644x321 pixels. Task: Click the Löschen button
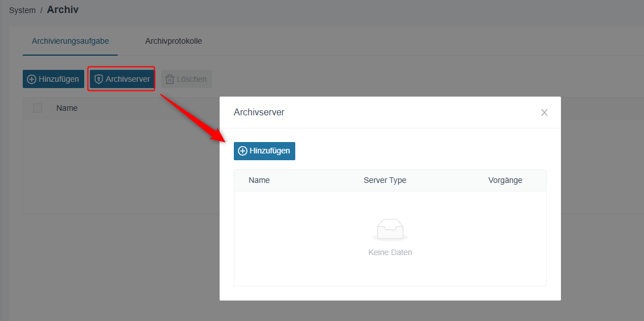pos(187,79)
